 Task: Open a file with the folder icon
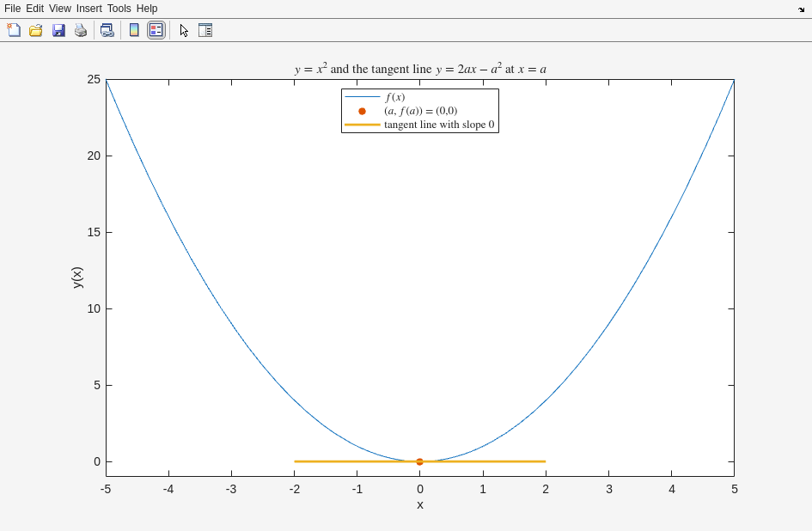pos(36,30)
